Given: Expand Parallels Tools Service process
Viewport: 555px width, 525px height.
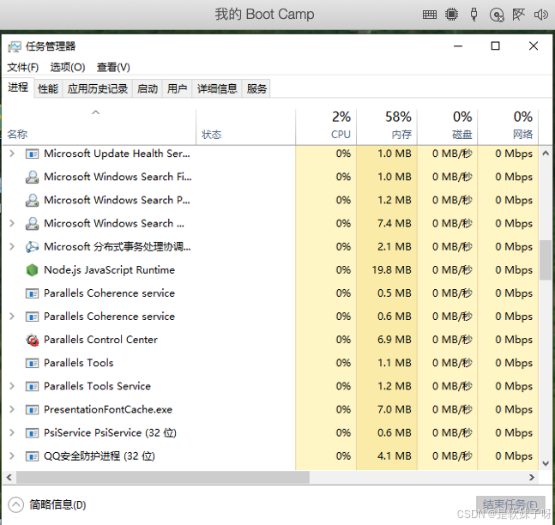Looking at the screenshot, I should tap(12, 386).
